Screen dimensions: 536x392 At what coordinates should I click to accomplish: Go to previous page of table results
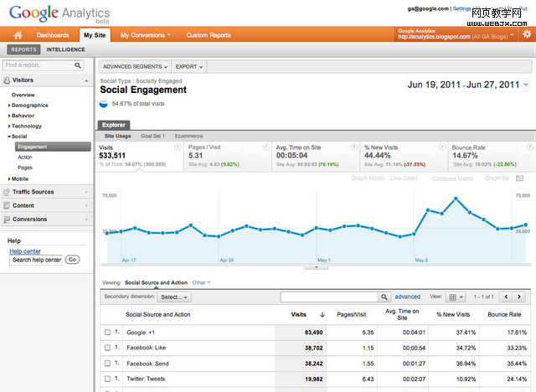[x=506, y=297]
